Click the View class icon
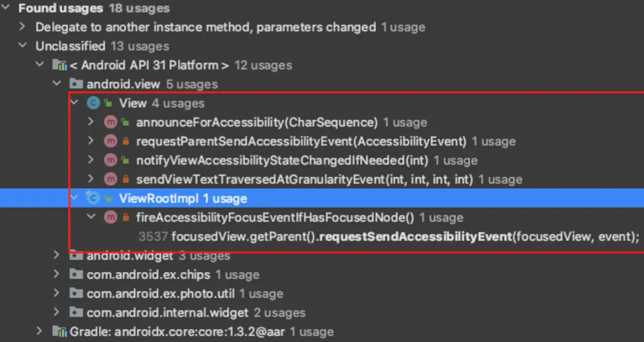644x342 pixels. [x=94, y=103]
